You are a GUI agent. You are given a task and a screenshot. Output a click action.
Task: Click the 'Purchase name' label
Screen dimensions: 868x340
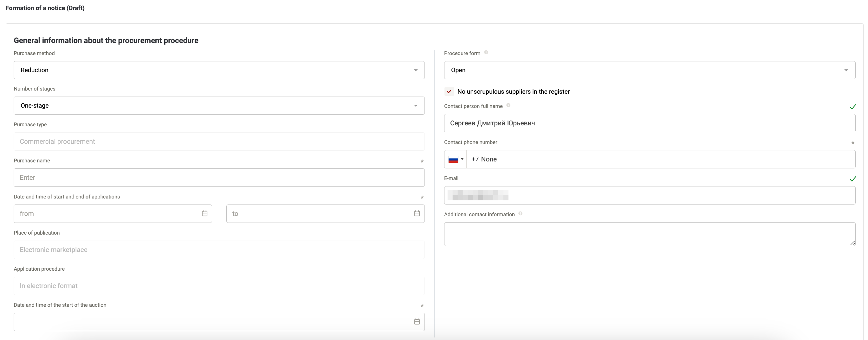[32, 161]
